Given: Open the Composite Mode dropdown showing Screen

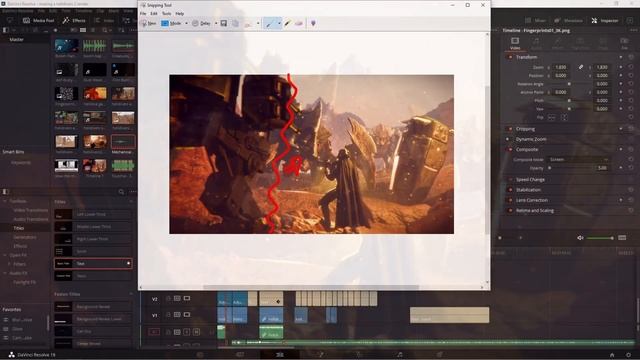Looking at the screenshot, I should (x=578, y=159).
